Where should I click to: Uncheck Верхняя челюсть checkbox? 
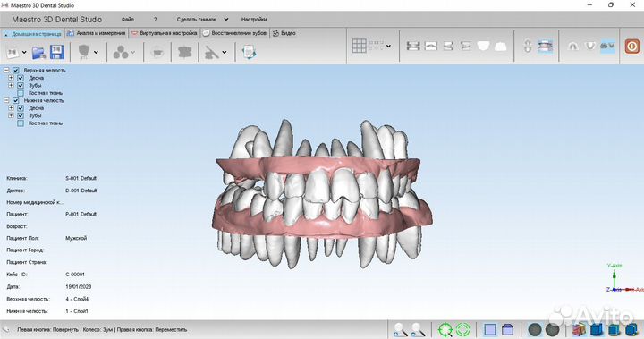(x=15, y=71)
